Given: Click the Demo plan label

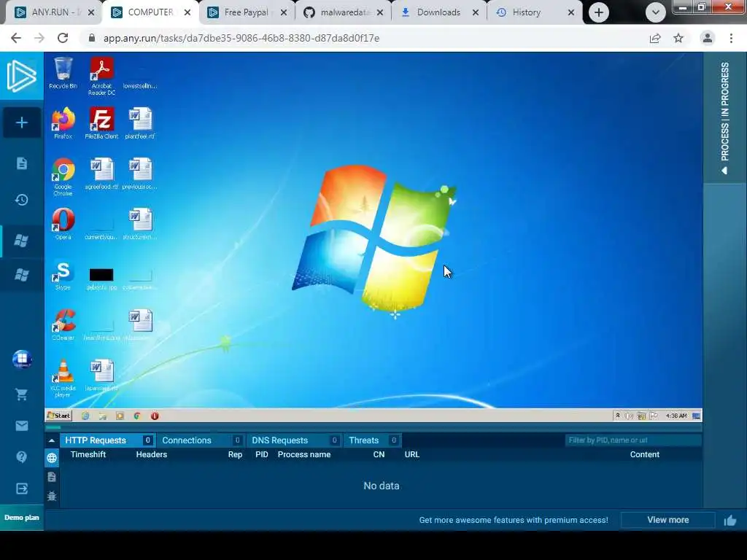Looking at the screenshot, I should coord(21,518).
